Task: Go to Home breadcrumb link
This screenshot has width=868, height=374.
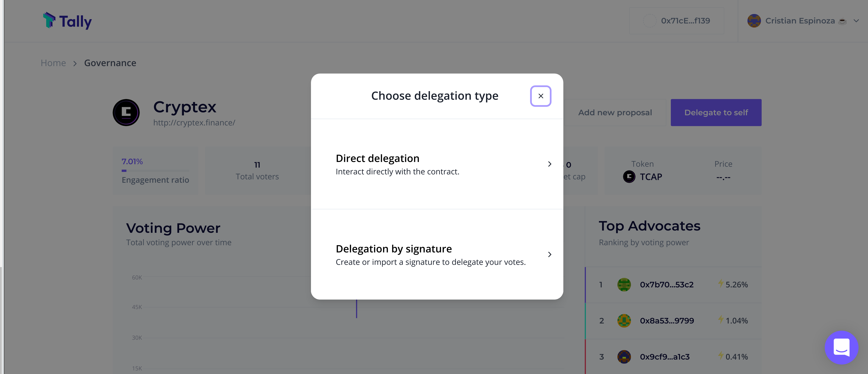Action: (x=53, y=63)
